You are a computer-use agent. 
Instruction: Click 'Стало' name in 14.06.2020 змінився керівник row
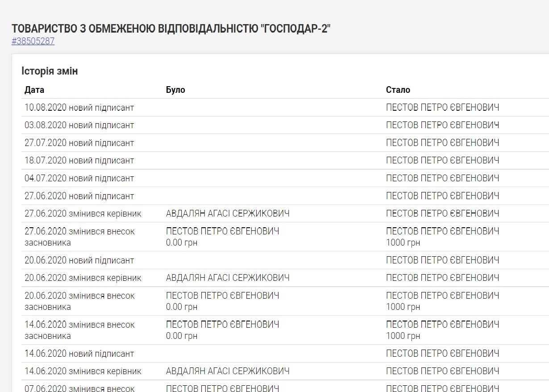tap(443, 371)
